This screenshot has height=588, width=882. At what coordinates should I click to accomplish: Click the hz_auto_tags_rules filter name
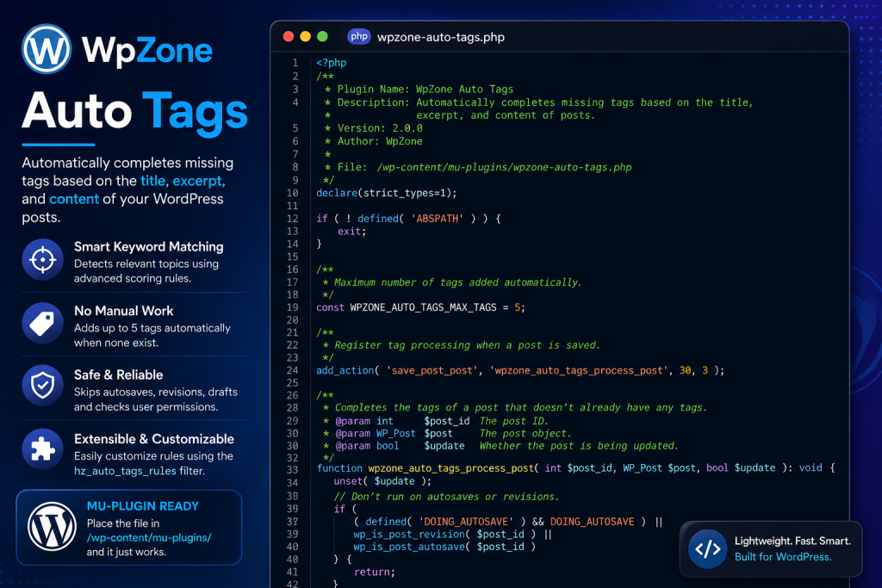pyautogui.click(x=125, y=471)
